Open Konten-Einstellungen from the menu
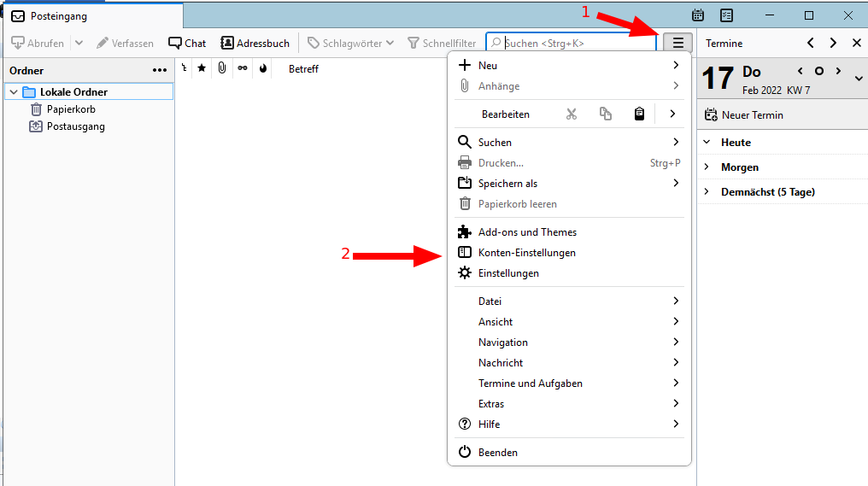 pos(526,253)
